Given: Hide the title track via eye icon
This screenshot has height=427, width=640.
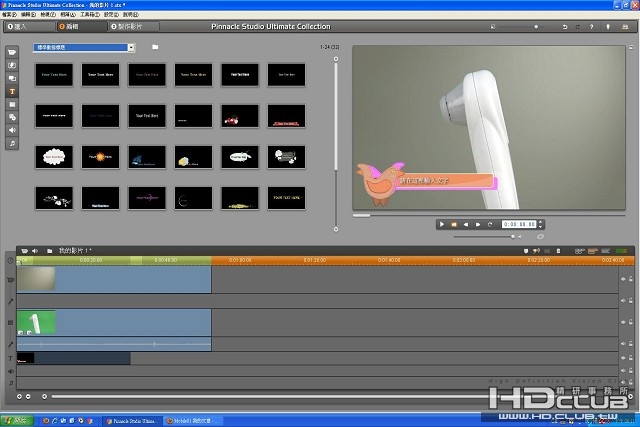Looking at the screenshot, I should click(x=623, y=358).
